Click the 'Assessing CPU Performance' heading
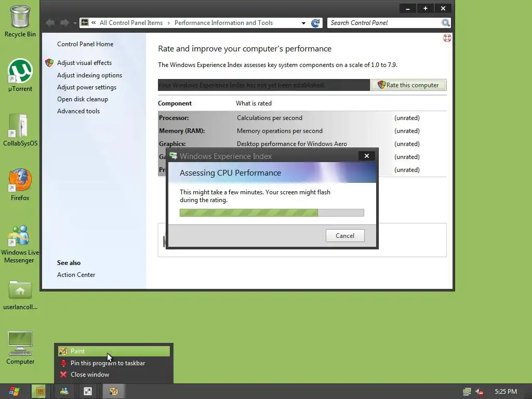This screenshot has width=532, height=399. pos(230,173)
